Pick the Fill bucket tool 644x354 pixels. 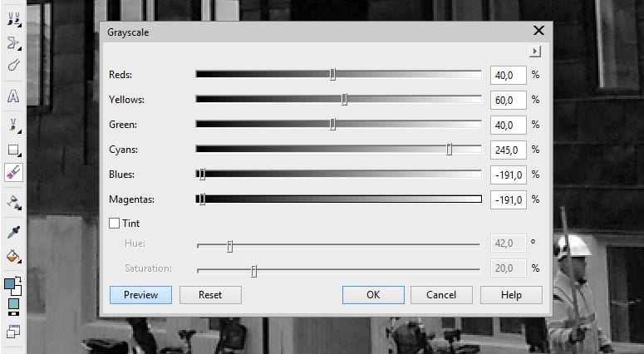(x=13, y=257)
